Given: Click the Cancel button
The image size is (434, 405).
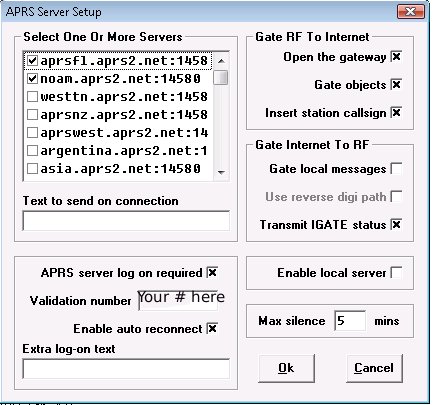Looking at the screenshot, I should point(374,368).
